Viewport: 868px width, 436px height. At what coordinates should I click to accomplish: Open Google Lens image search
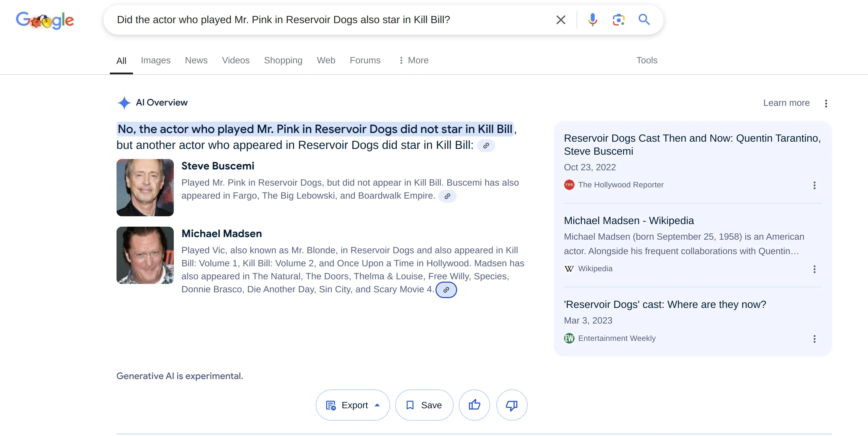pos(618,20)
